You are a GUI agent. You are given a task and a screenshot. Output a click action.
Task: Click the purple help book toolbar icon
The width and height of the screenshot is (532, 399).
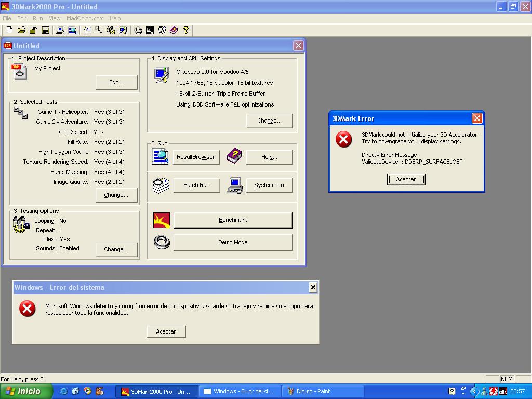[174, 30]
